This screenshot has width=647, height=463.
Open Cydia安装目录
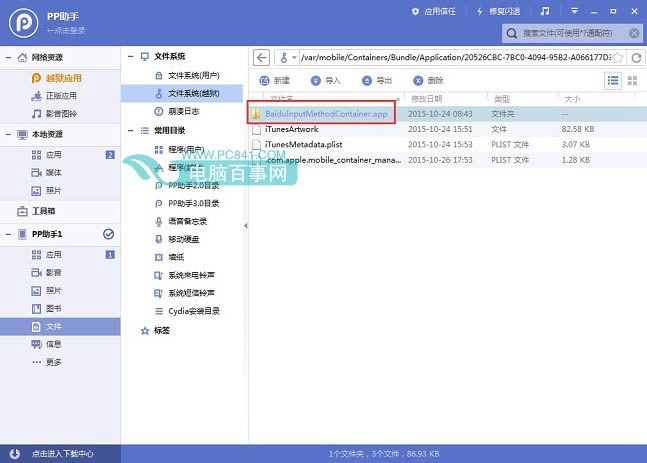click(187, 311)
